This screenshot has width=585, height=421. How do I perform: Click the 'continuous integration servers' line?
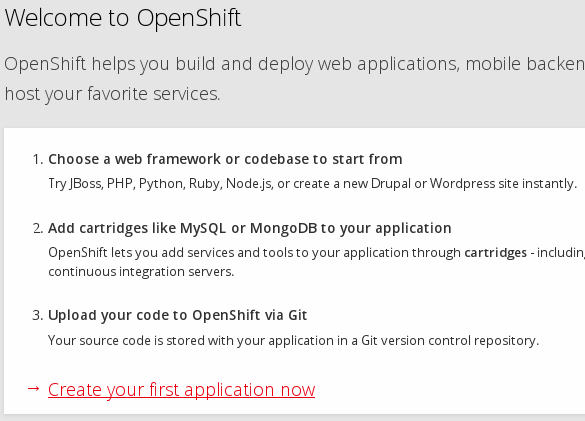coord(141,272)
